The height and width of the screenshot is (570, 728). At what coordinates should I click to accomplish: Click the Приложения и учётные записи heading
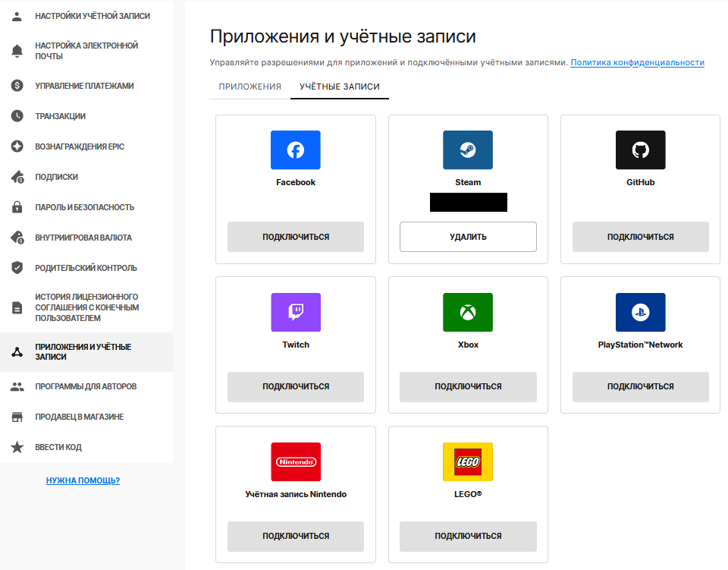tap(343, 36)
